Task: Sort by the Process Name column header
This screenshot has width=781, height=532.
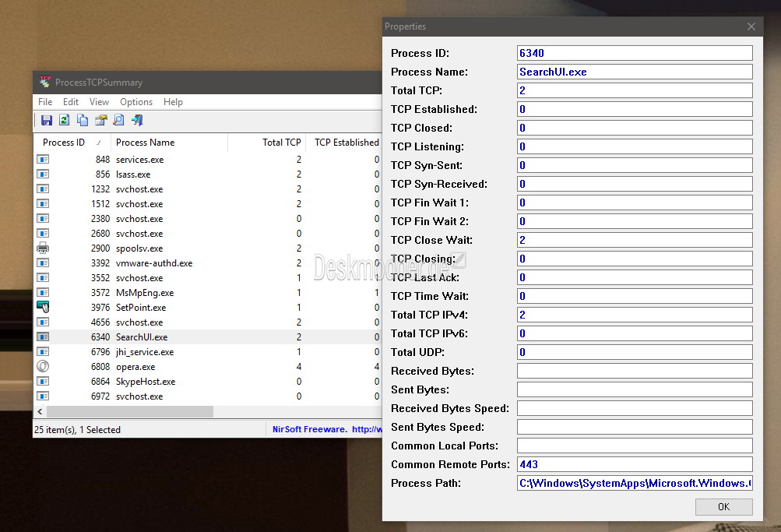Action: [x=169, y=143]
